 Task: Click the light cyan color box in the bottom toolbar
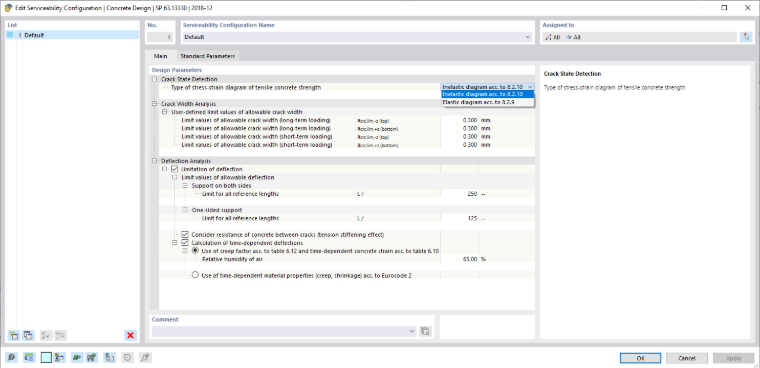(x=46, y=358)
